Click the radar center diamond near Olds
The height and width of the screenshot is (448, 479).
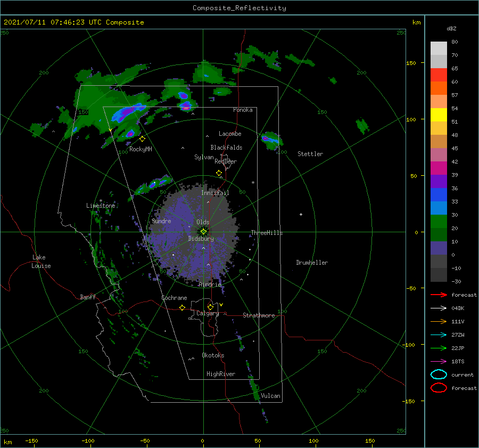[203, 232]
